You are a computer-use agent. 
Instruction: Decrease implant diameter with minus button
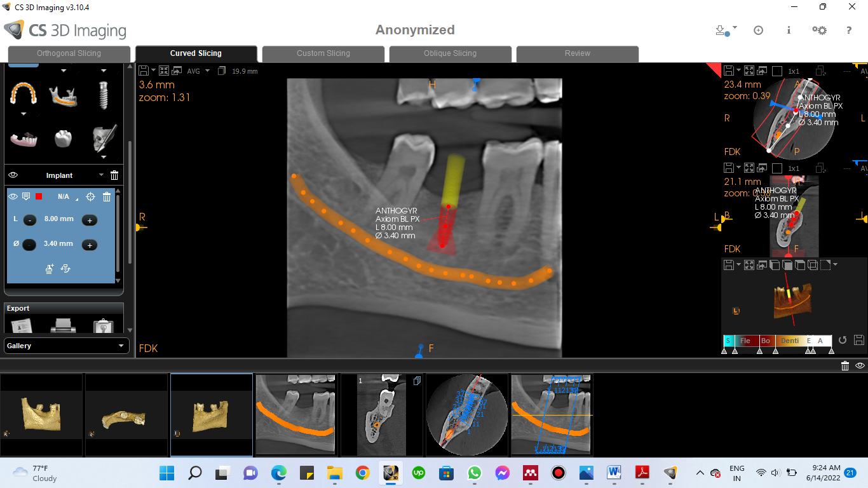(29, 245)
